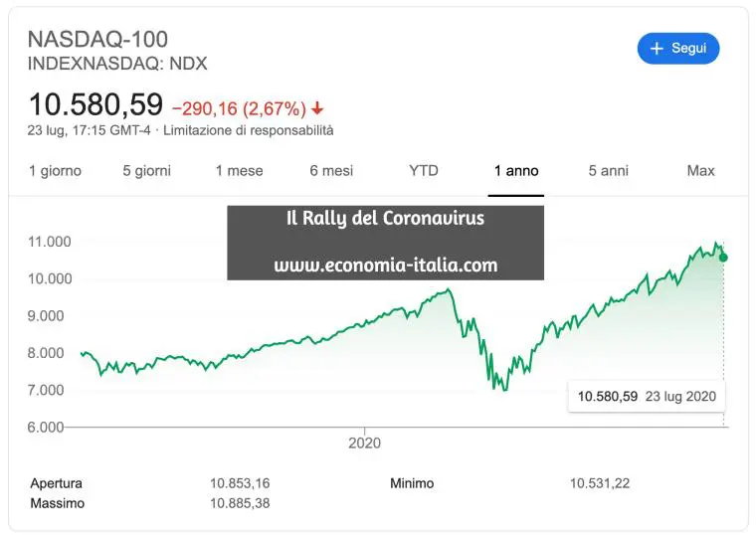The image size is (756, 535).
Task: Show the 5 anni chart
Action: pos(608,171)
